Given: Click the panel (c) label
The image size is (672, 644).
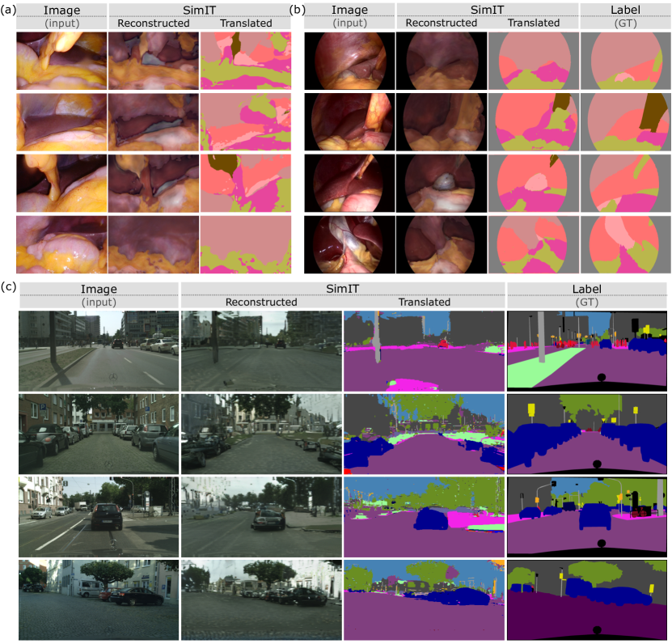Looking at the screenshot, I should [x=9, y=286].
